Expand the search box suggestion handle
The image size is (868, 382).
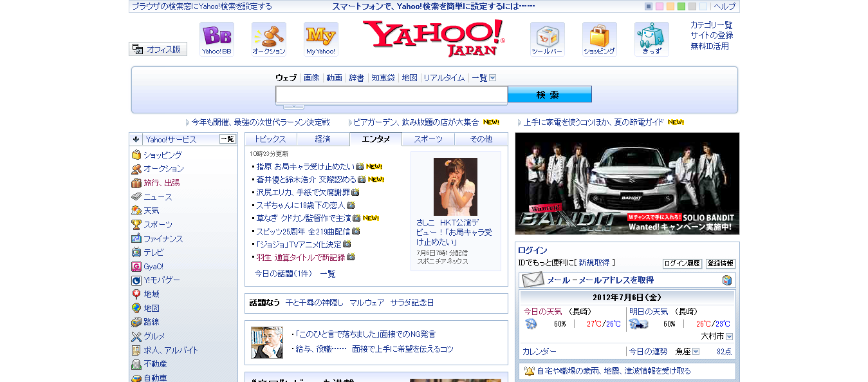pyautogui.click(x=293, y=106)
